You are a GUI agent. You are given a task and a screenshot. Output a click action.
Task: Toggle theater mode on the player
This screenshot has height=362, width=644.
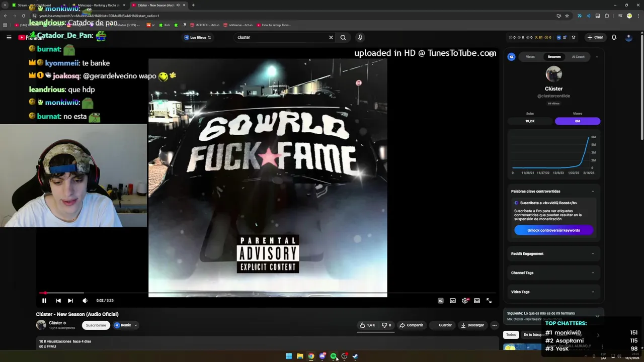477,301
